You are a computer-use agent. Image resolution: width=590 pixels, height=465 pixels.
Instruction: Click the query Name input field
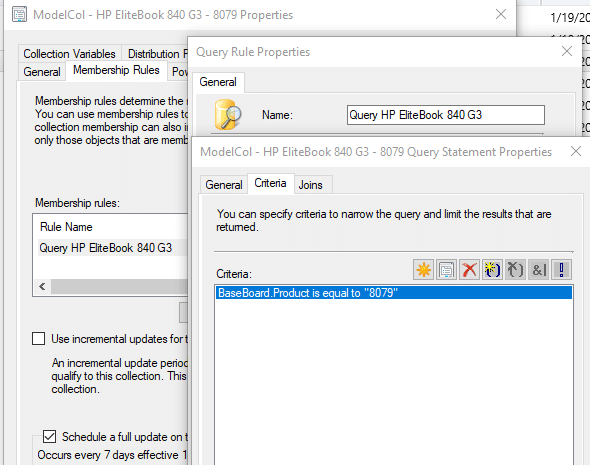tap(446, 115)
